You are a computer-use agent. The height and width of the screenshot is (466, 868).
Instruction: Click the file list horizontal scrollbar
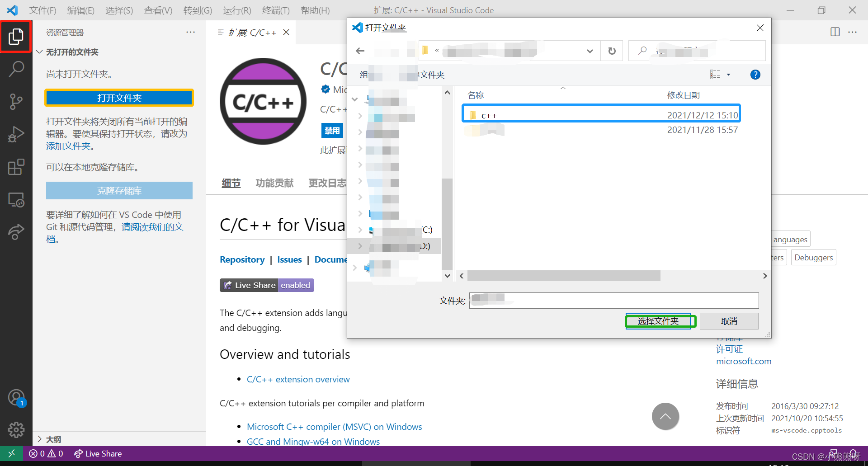[x=563, y=276]
